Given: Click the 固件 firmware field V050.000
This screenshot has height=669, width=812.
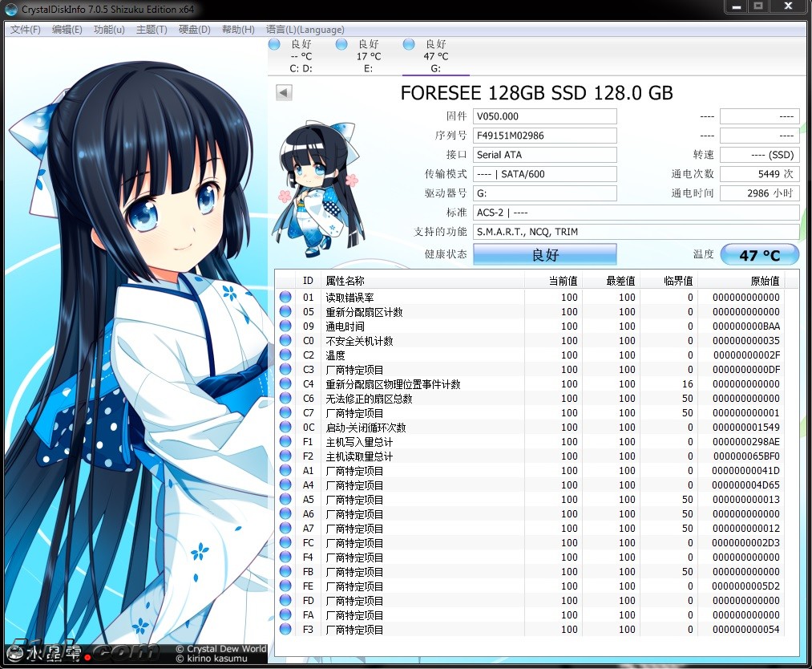Looking at the screenshot, I should click(545, 116).
